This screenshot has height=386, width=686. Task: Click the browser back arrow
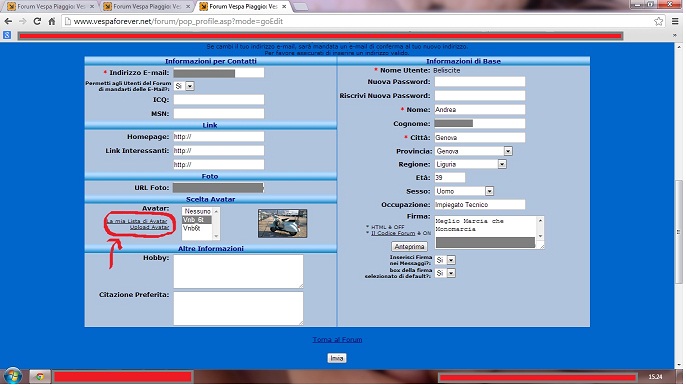[x=8, y=21]
